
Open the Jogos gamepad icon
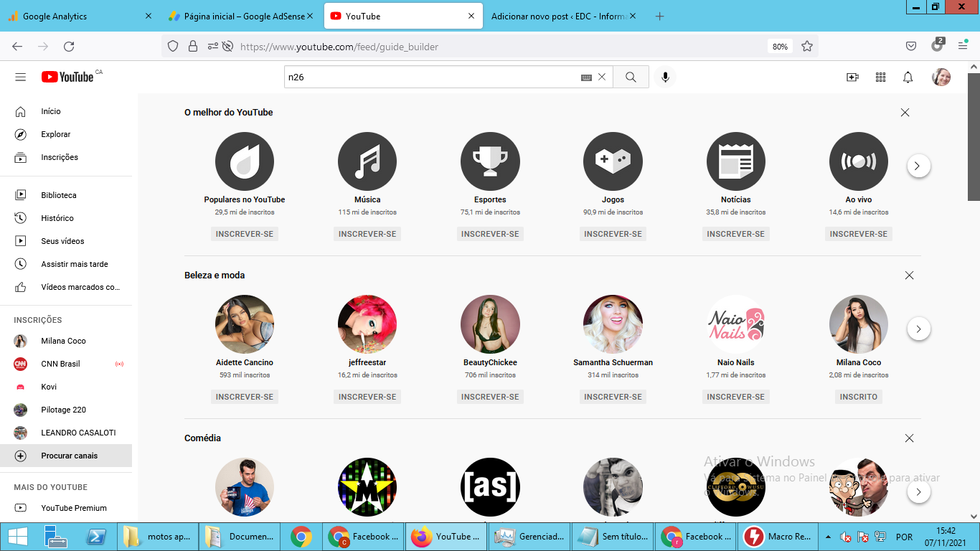[x=613, y=161]
